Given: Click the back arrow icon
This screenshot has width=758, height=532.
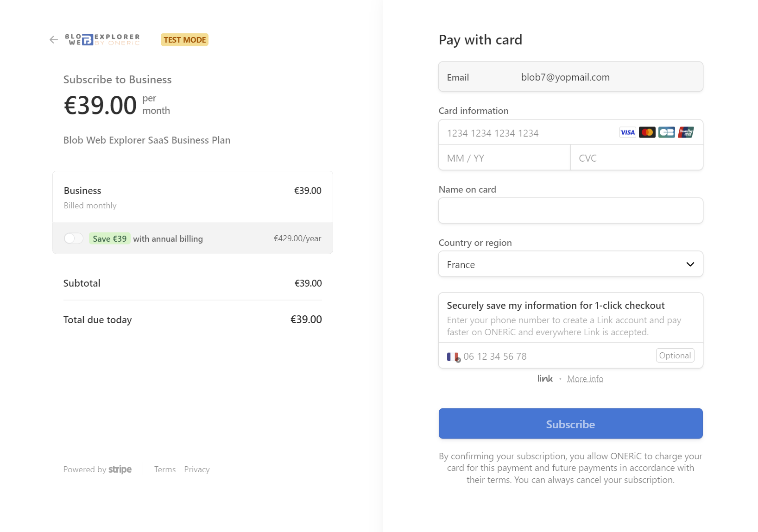Looking at the screenshot, I should click(54, 40).
